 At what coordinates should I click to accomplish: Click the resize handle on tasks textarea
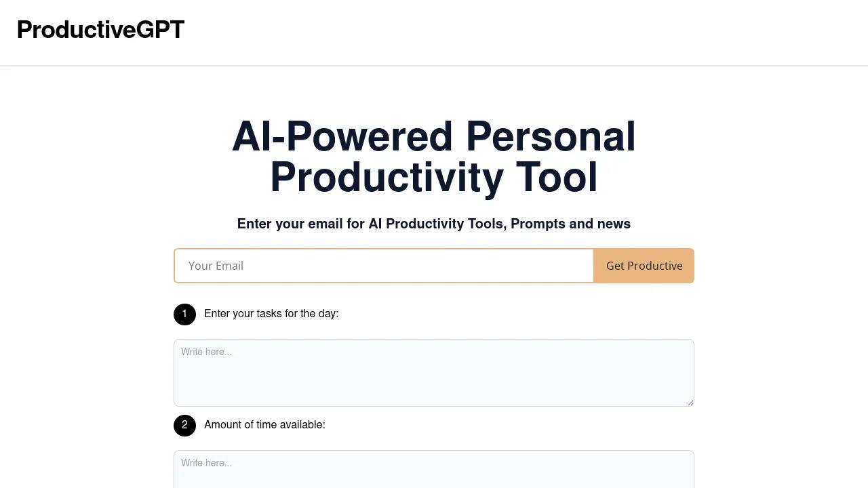[x=690, y=403]
